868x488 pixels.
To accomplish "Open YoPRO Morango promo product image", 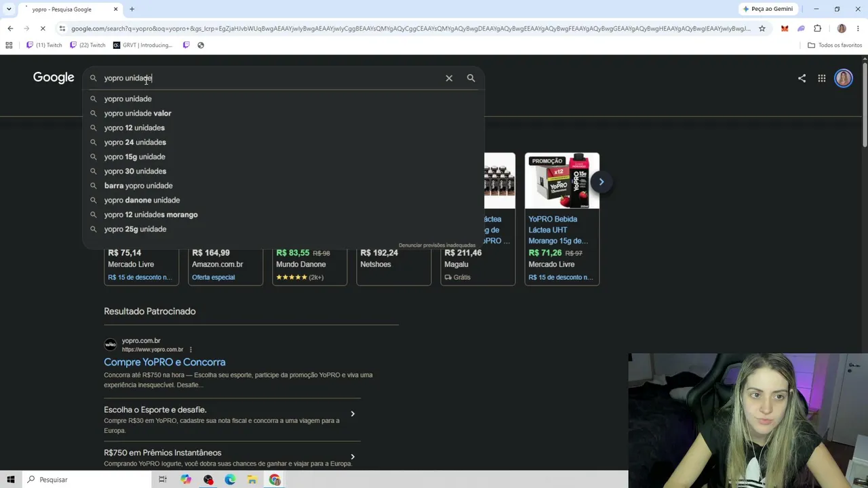I will [x=562, y=180].
